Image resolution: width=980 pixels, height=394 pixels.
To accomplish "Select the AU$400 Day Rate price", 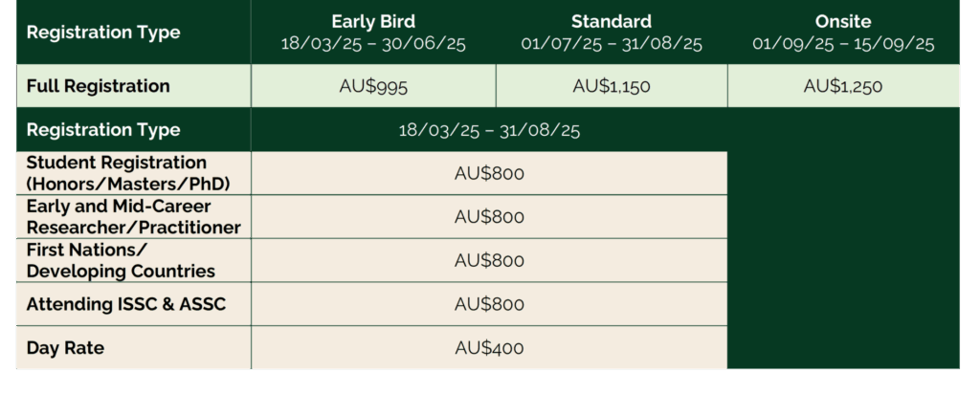I will (489, 348).
